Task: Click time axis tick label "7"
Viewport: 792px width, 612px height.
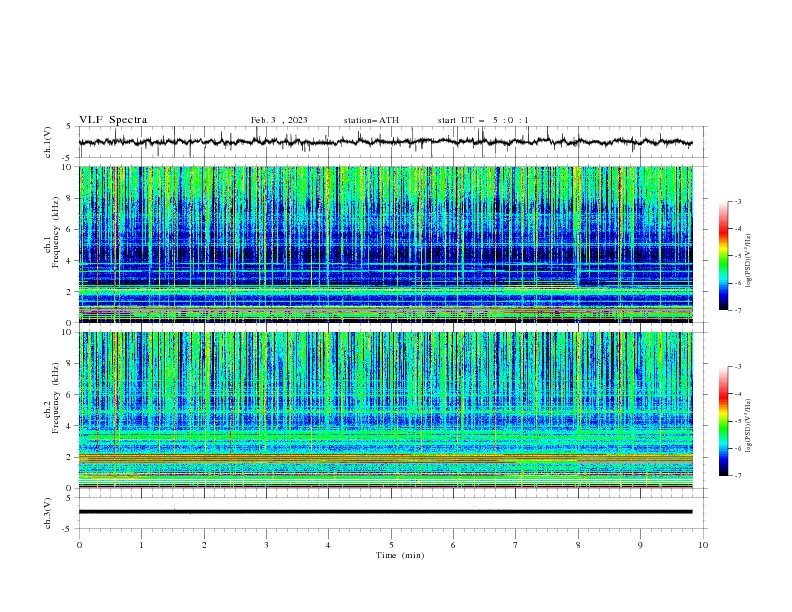Action: point(516,545)
